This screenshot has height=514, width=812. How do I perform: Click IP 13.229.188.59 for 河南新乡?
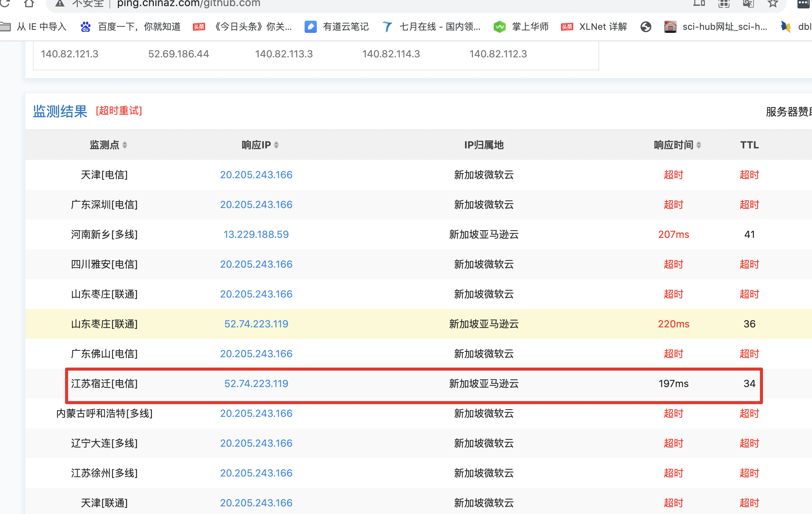point(256,234)
